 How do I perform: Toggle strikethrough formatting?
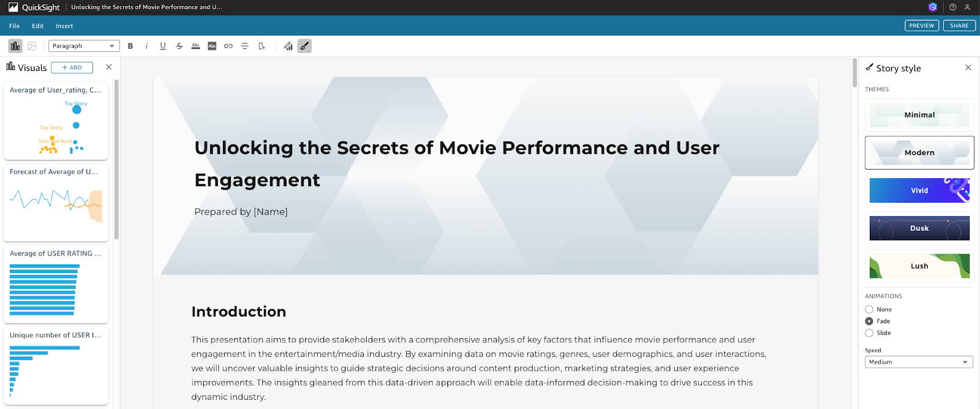[179, 46]
